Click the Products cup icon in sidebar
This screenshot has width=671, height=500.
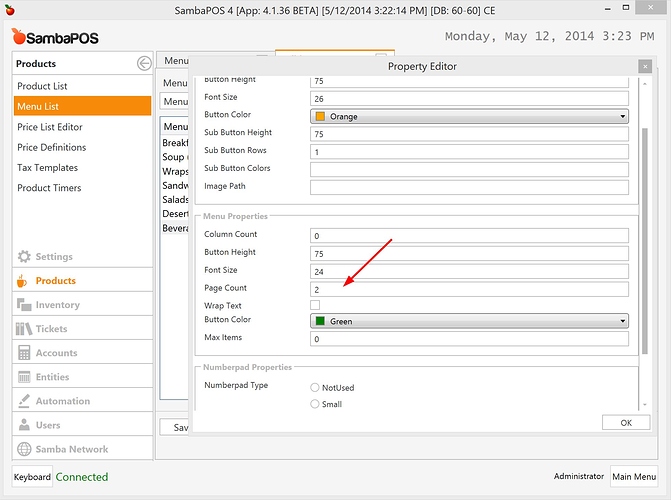(x=22, y=281)
